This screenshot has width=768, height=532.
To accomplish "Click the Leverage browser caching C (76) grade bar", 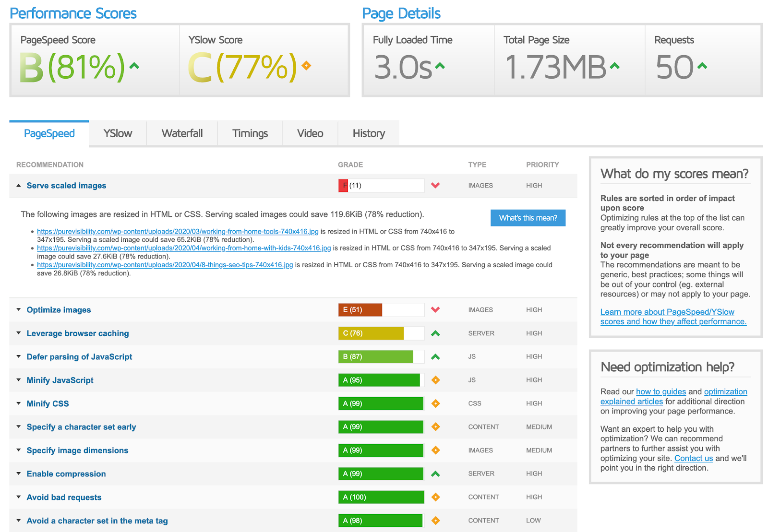I will [381, 333].
